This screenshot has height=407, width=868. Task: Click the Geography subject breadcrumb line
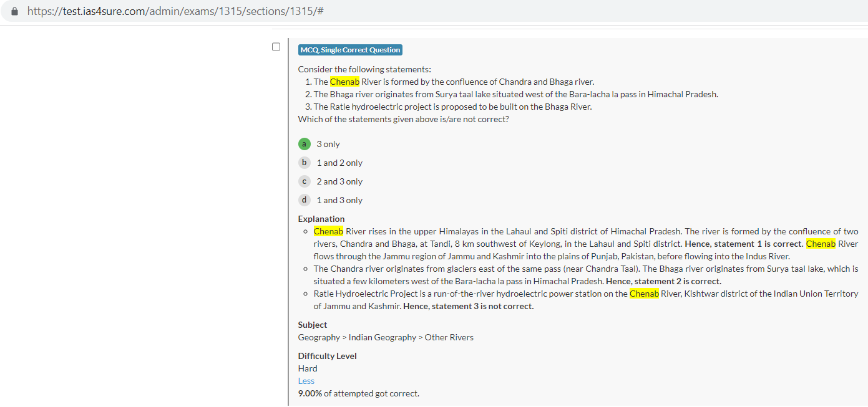tap(386, 337)
